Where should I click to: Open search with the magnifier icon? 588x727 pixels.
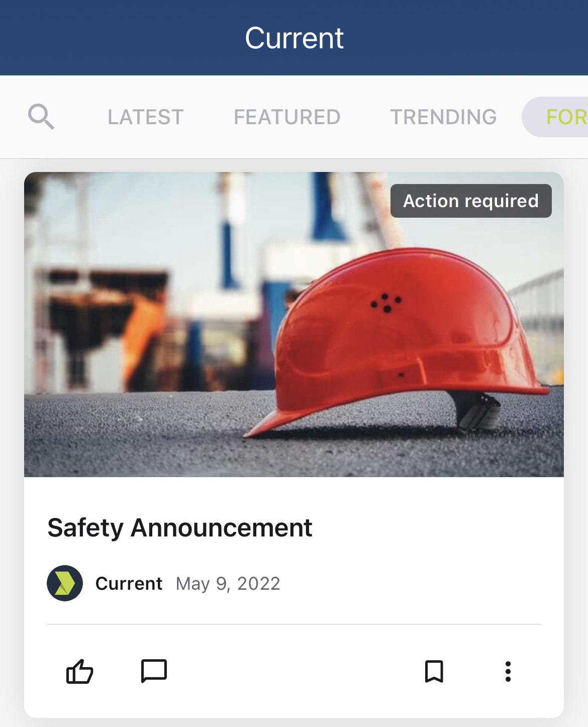(41, 117)
